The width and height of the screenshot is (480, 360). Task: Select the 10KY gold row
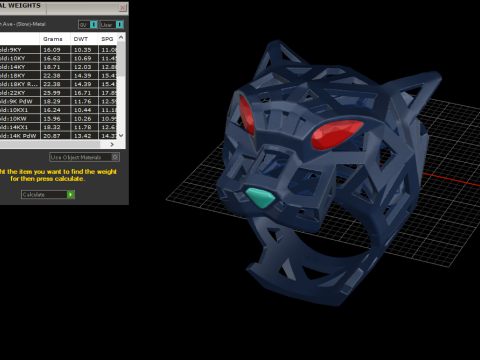(x=58, y=58)
